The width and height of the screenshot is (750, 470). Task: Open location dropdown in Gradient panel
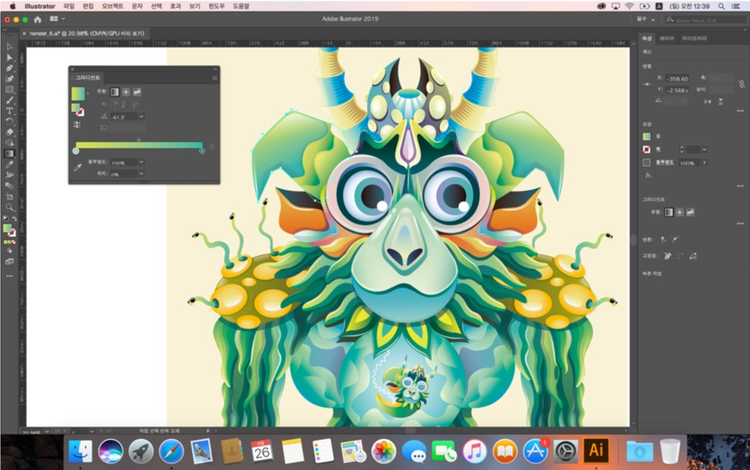[141, 174]
